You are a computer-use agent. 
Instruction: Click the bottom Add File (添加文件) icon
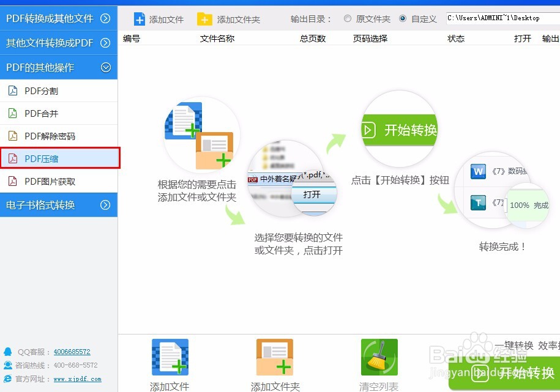tap(169, 358)
